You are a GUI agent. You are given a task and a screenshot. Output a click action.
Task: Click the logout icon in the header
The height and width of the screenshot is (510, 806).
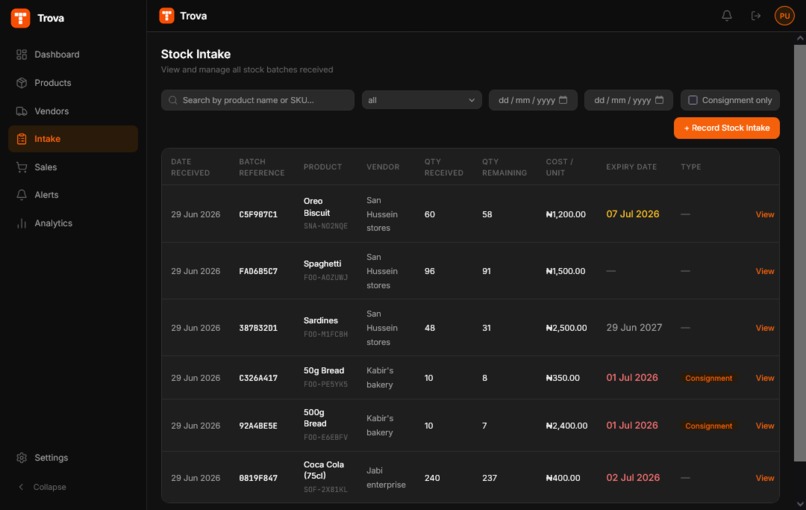tap(756, 16)
